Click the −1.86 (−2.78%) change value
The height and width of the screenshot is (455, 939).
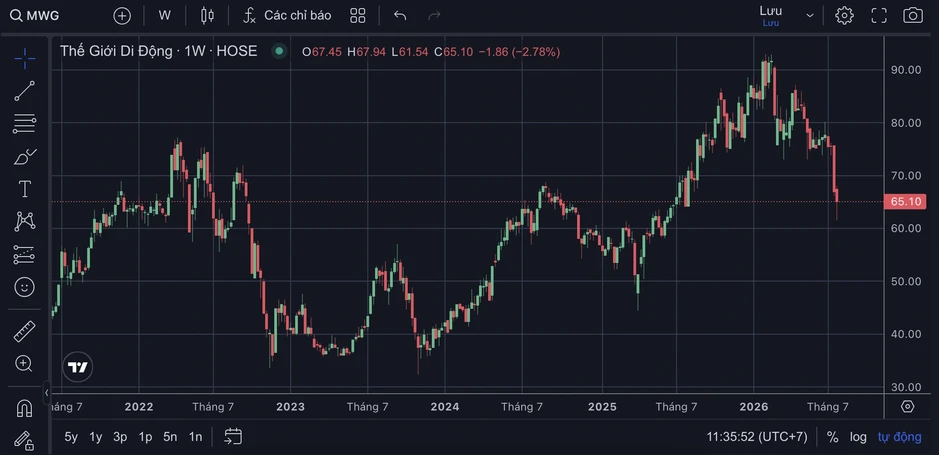(x=519, y=52)
